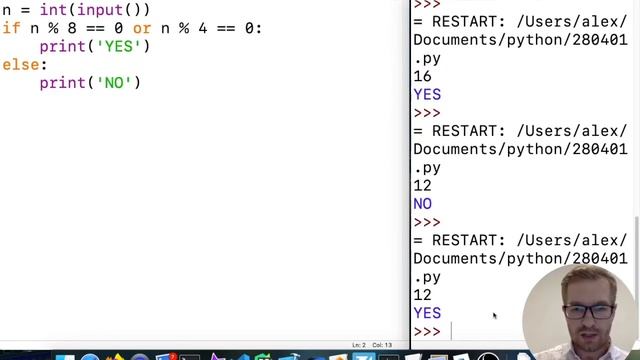
Task: Click the print('YES') statement in editor
Action: click(x=95, y=47)
